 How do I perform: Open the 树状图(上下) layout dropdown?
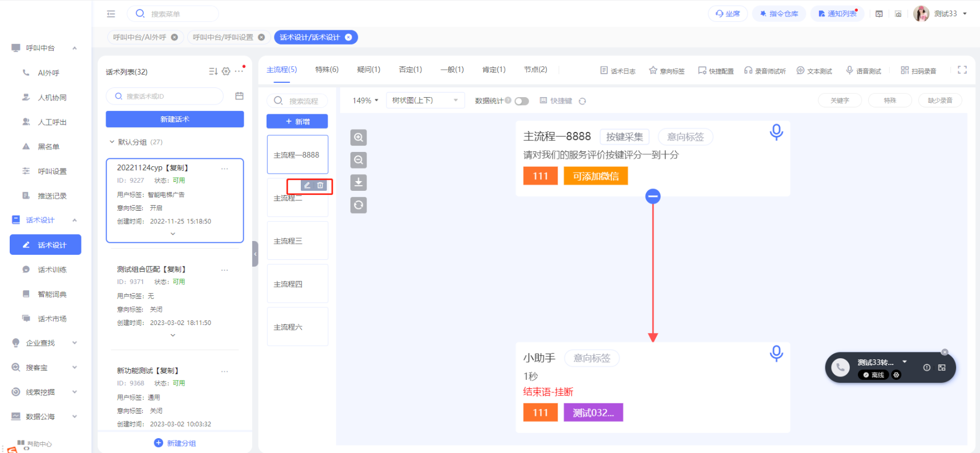pos(425,101)
